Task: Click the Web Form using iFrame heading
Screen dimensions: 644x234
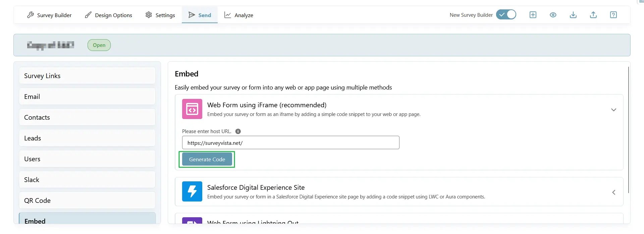Action: coord(267,105)
